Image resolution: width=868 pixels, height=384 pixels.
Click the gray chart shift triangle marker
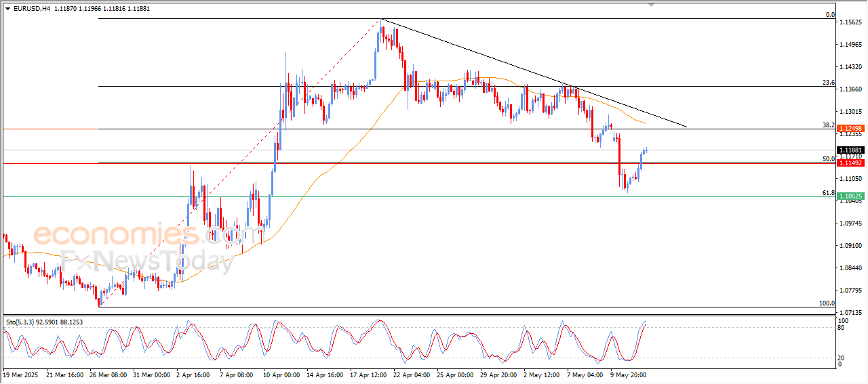[652, 5]
